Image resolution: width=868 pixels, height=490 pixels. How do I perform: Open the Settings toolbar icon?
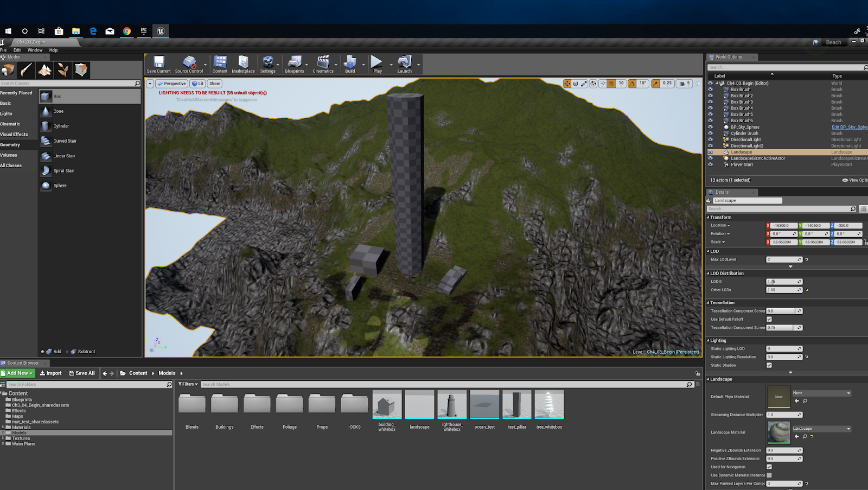267,64
